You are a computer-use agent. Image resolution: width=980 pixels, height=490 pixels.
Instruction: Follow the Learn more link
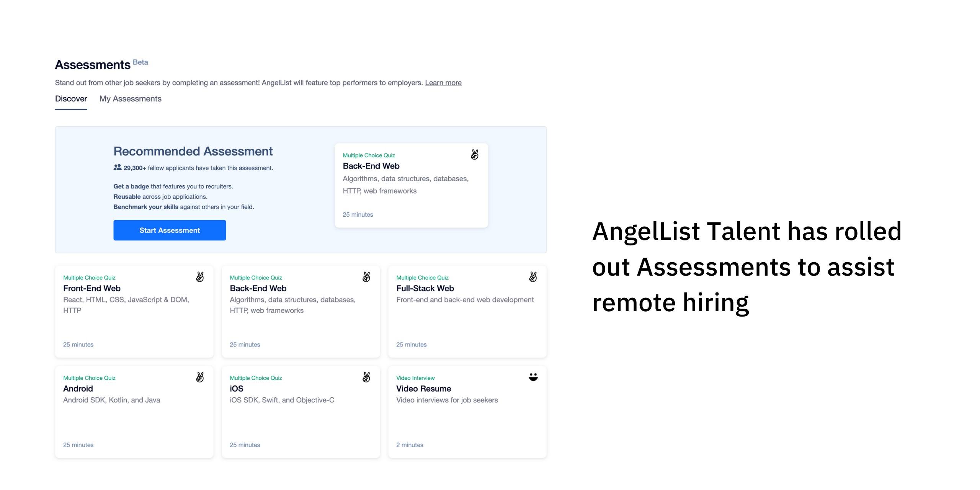443,83
